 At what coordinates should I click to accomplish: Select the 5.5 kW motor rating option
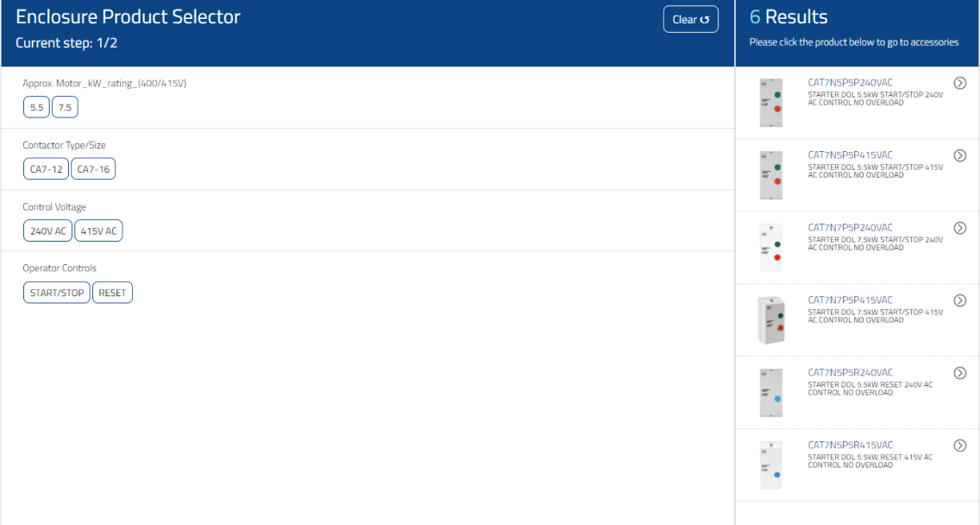pyautogui.click(x=36, y=108)
